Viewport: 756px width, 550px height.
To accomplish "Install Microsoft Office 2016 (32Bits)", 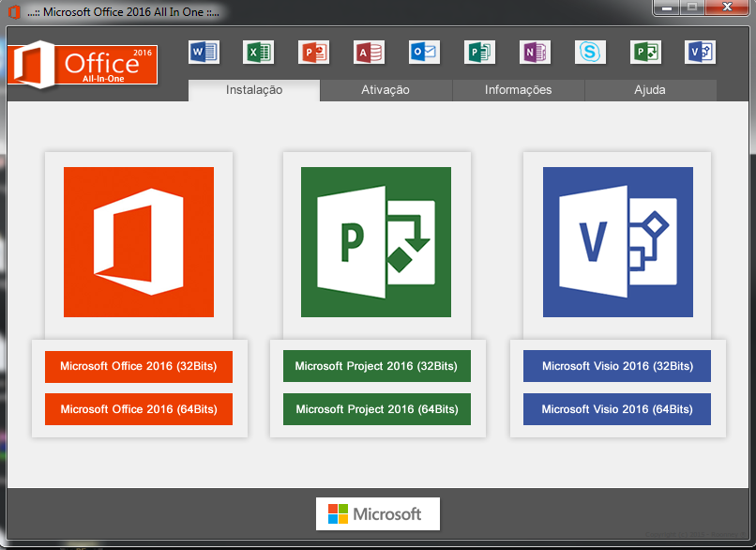I will 139,367.
